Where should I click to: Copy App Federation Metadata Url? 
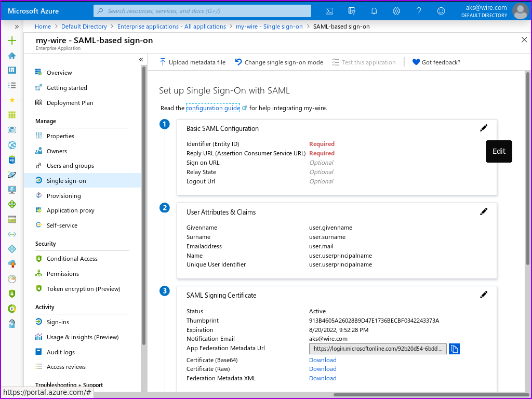coord(454,349)
